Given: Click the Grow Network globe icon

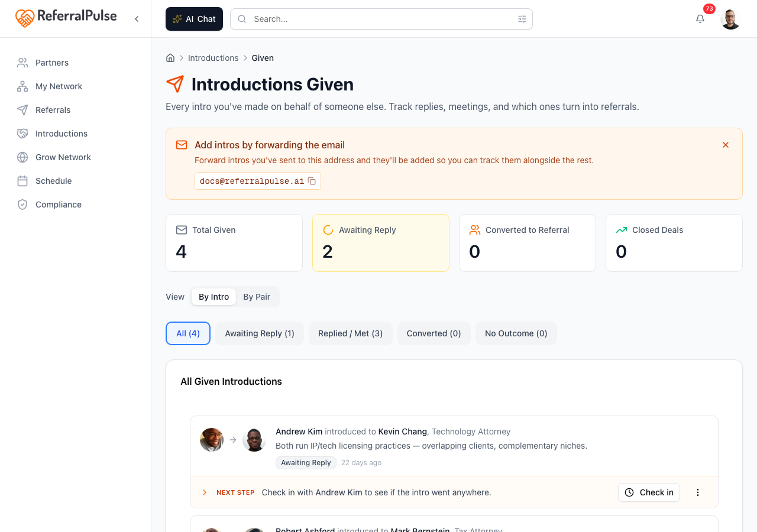Looking at the screenshot, I should 22,157.
